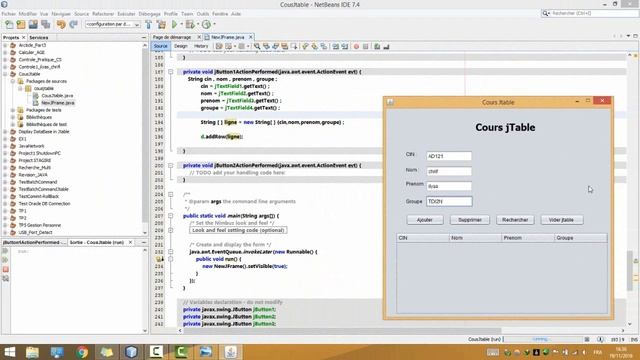Click the stop macro recording icon
The image size is (640, 360).
point(366,47)
